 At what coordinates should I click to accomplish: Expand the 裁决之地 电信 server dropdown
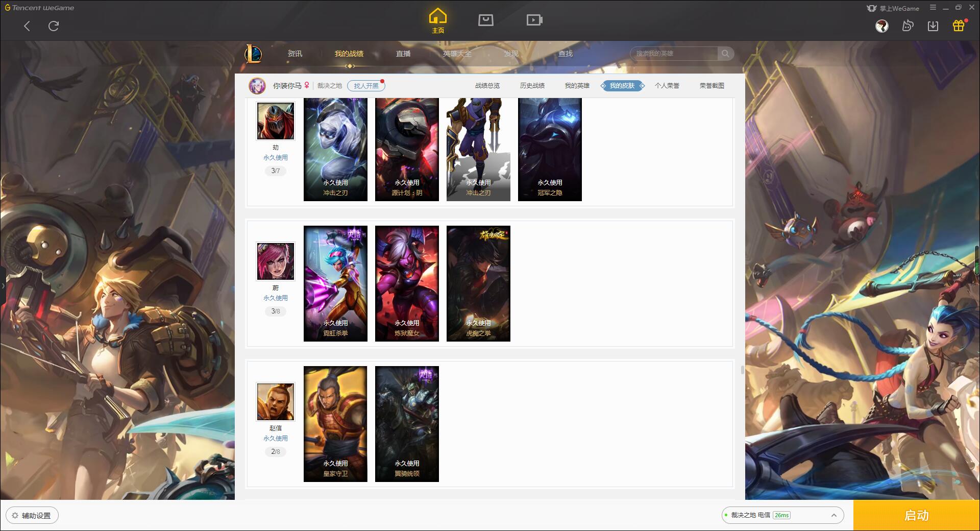tap(782, 515)
